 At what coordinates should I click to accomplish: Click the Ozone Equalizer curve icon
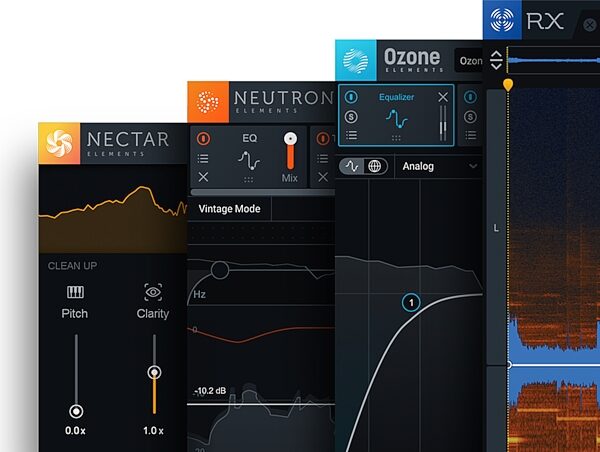point(396,119)
